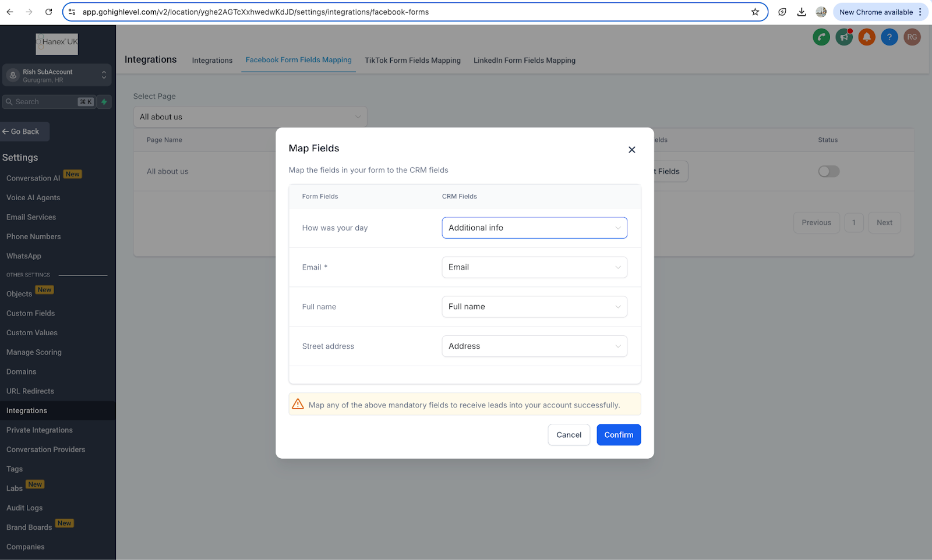Open Brand Boards settings
This screenshot has width=932, height=560.
29,527
